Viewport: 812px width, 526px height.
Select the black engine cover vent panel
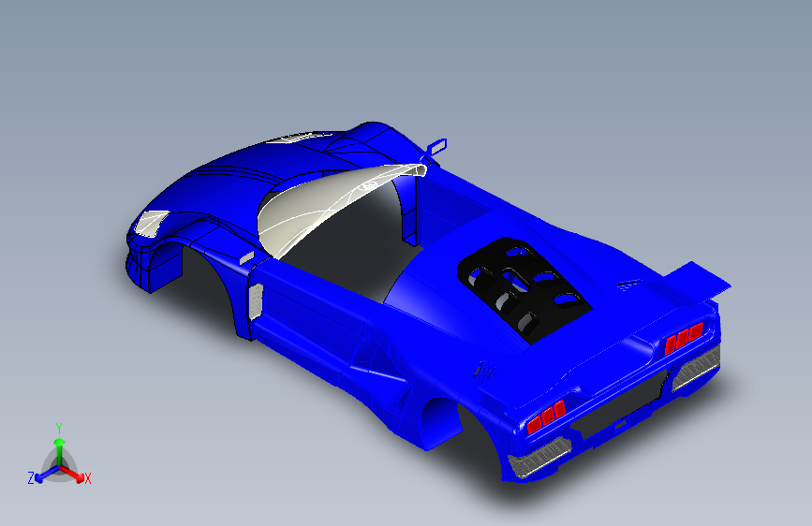[x=524, y=290]
